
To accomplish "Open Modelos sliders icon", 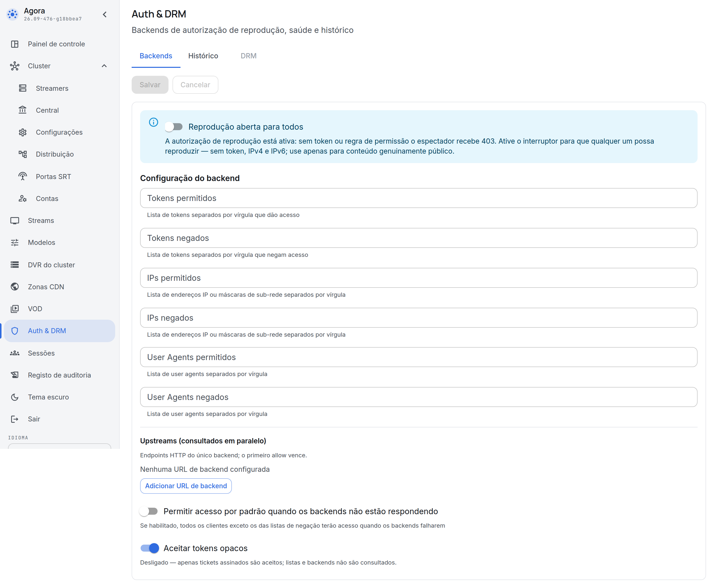I will click(14, 243).
